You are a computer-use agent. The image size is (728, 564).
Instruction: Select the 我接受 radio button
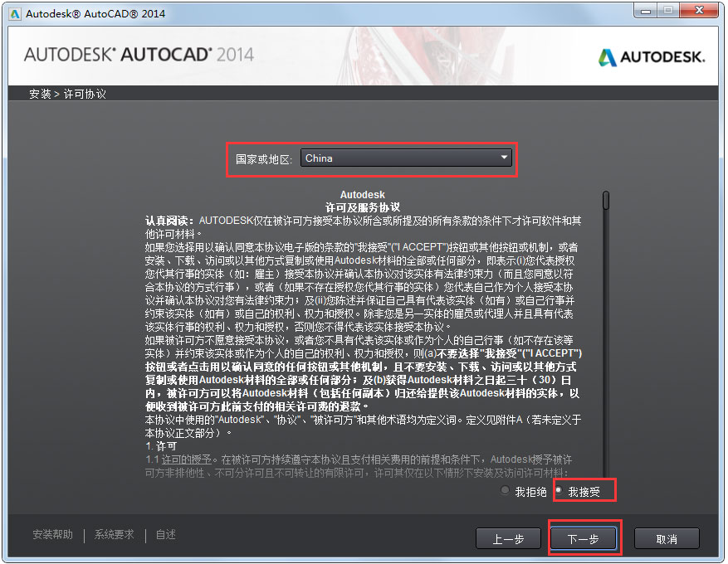[559, 490]
